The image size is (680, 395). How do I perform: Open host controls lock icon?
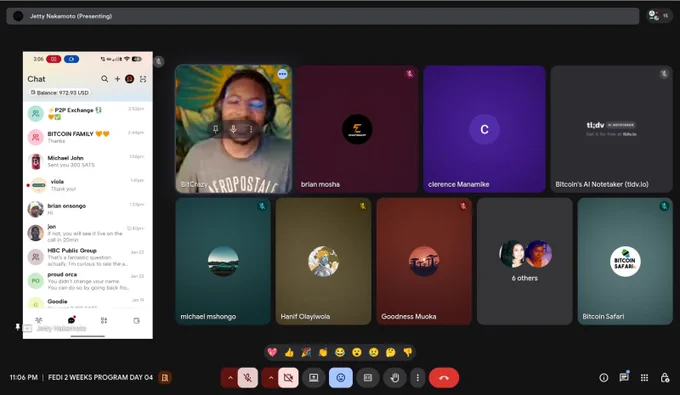point(665,378)
